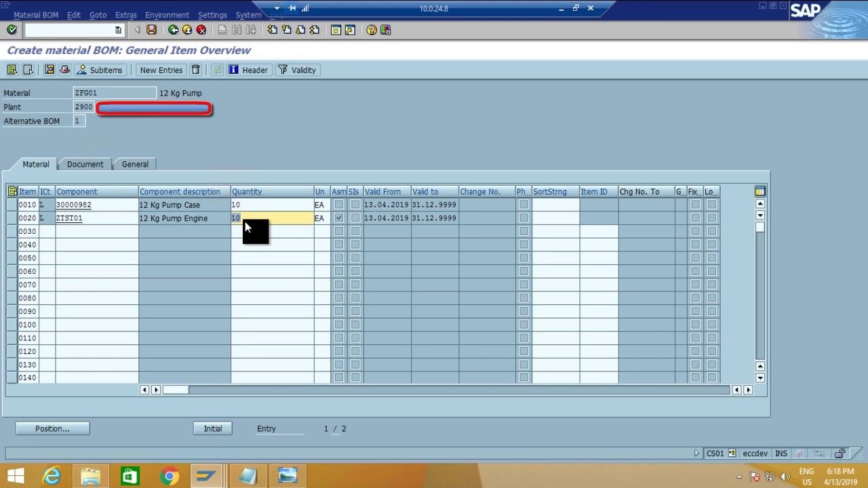Click the command input field
868x488 pixels.
coord(69,30)
